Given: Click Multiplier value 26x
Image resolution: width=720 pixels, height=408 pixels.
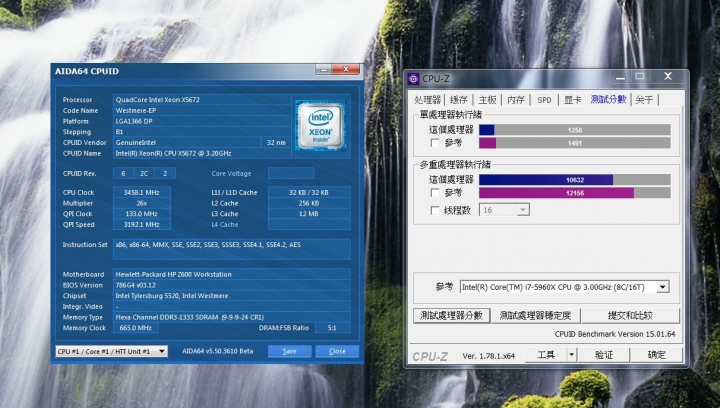Looking at the screenshot, I should pyautogui.click(x=141, y=203).
